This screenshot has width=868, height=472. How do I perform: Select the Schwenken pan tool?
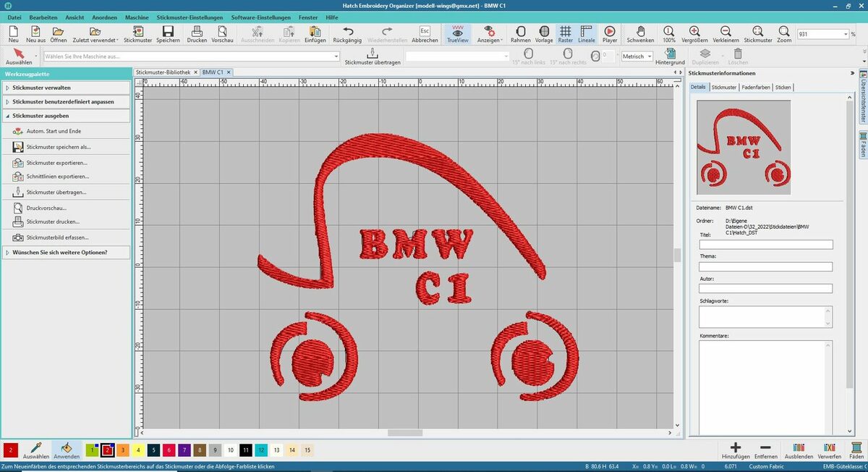point(640,34)
